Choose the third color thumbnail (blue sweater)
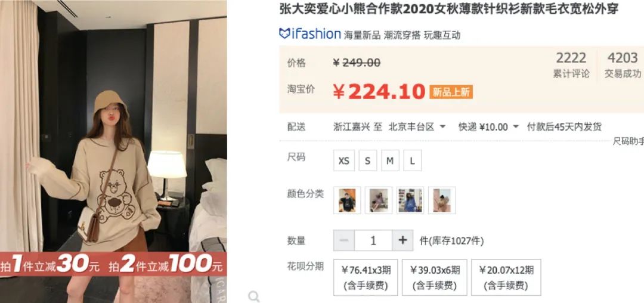The height and width of the screenshot is (303, 644). click(x=410, y=200)
